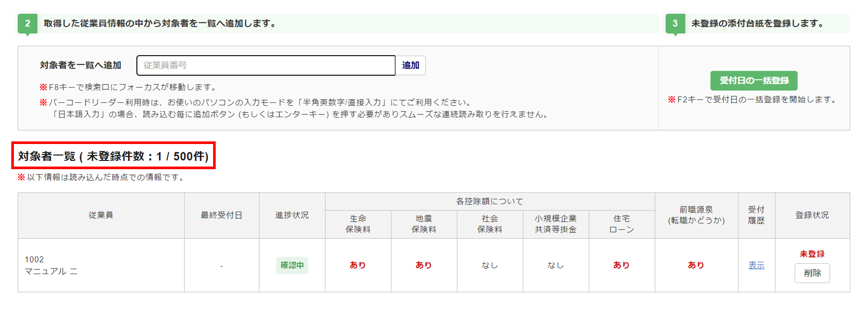Screen dimensions: 868x311
Task: Click あり value under 住宅ローン
Action: (622, 265)
